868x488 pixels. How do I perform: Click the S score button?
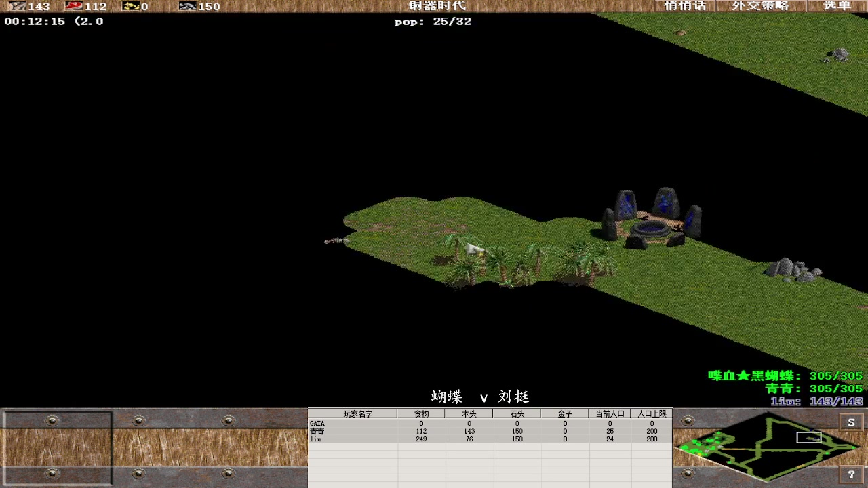pyautogui.click(x=852, y=422)
